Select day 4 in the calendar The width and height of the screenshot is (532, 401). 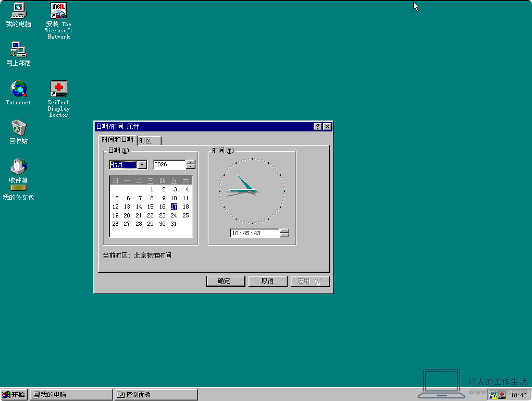pyautogui.click(x=187, y=189)
